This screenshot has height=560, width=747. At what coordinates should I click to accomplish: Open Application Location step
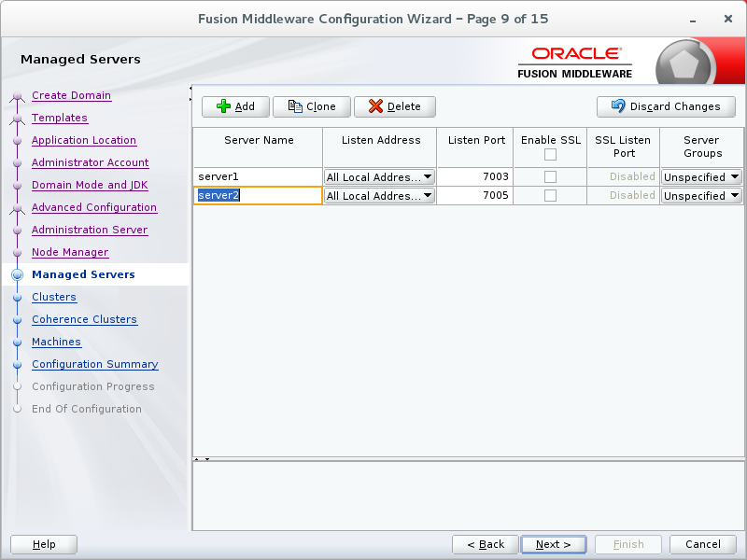click(84, 140)
